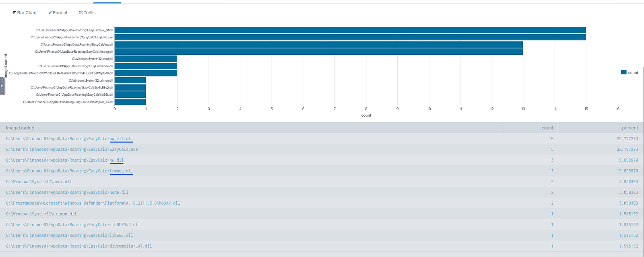Open the libGLESv2.dll path link in table
This screenshot has height=257, width=644.
[73, 225]
